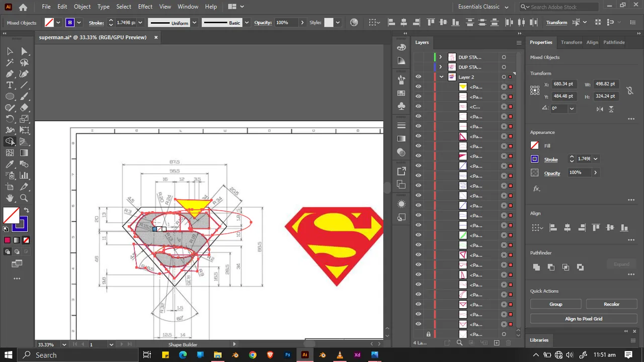Toggle visibility of first path sublayer
The height and width of the screenshot is (362, 644).
[x=418, y=87]
